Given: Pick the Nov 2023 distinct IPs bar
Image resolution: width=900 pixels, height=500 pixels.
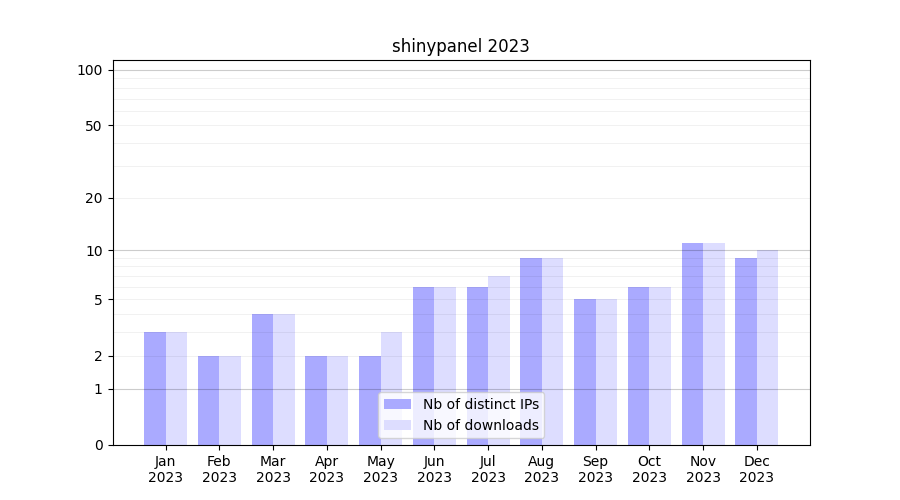Looking at the screenshot, I should point(692,343).
